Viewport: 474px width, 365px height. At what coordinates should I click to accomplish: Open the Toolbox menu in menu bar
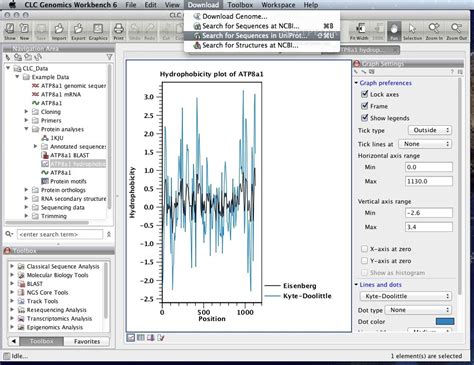pos(240,5)
